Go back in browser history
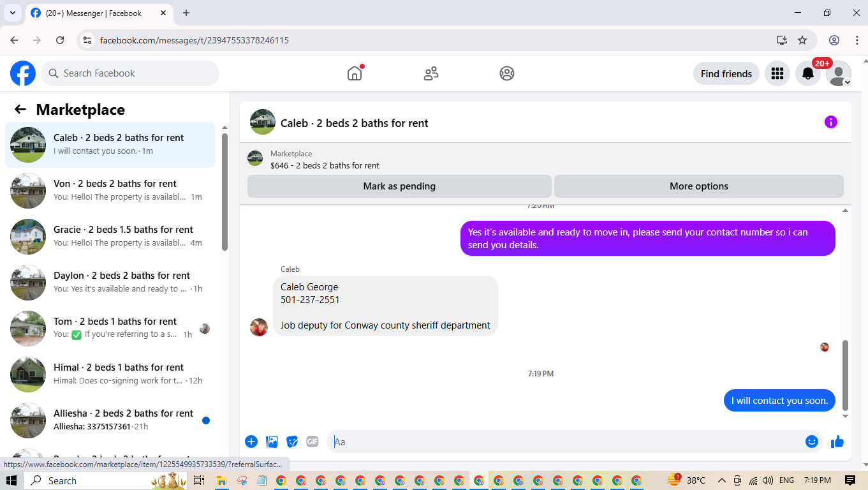 click(15, 40)
